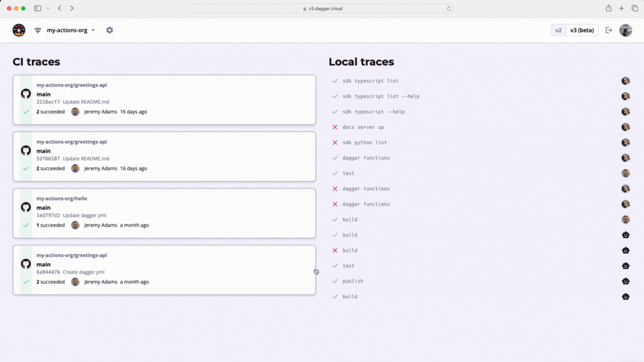Open the dagger functions failed trace
Screen dimensions: 644x362
[366, 189]
